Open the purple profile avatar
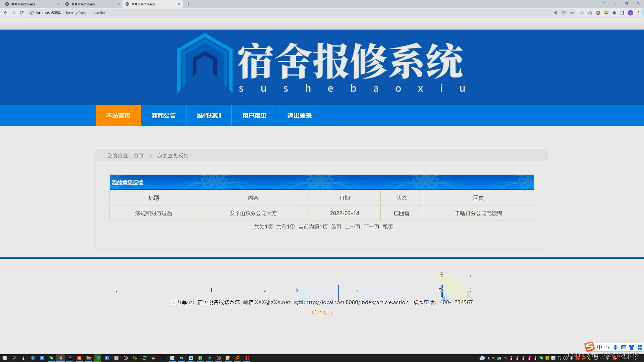This screenshot has height=362, width=644. tap(630, 13)
